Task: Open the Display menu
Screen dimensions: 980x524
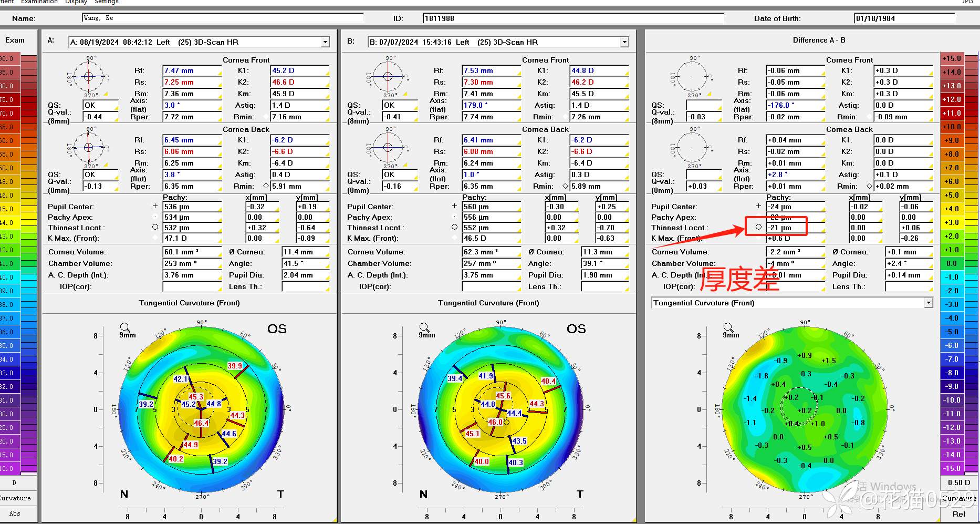Action: pos(76,2)
